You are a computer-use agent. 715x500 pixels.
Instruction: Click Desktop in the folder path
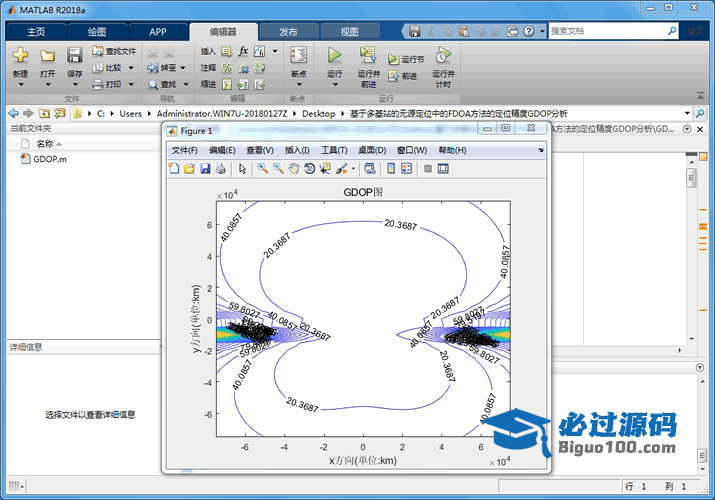(318, 113)
